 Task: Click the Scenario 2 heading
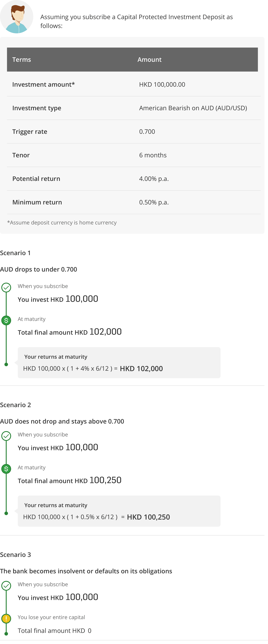tap(15, 405)
